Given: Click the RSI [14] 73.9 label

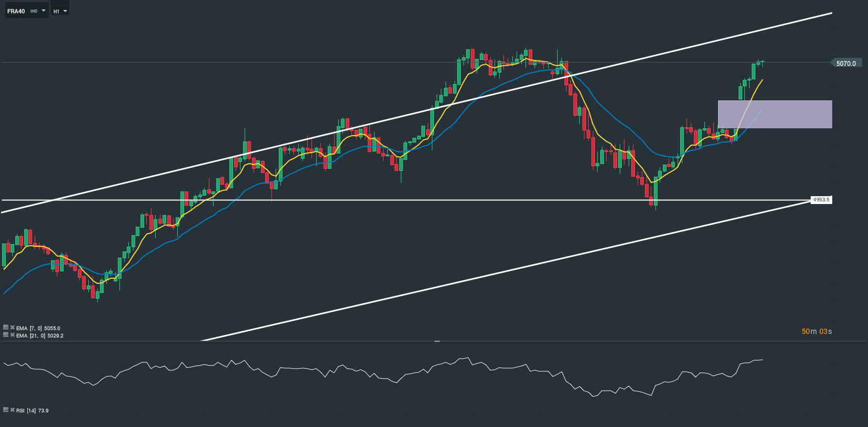Looking at the screenshot, I should pos(33,411).
